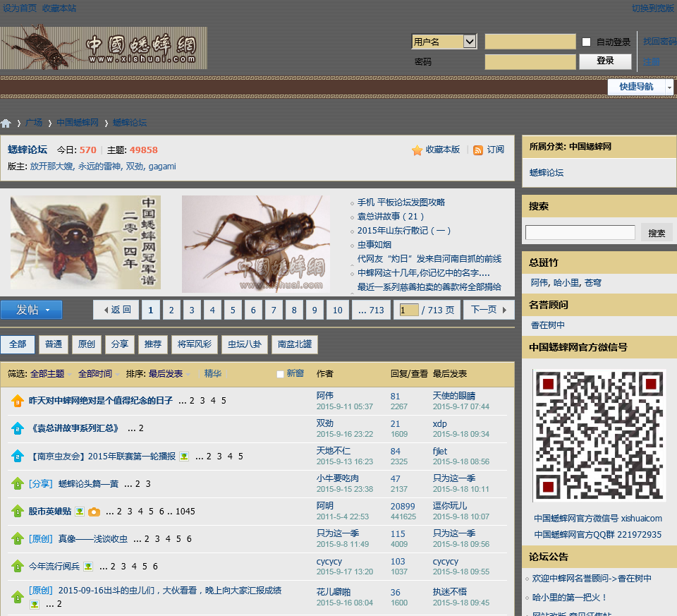
Task: Click image icon under 2015-09-16出斗的虫儿们 thread
Action: (35, 604)
